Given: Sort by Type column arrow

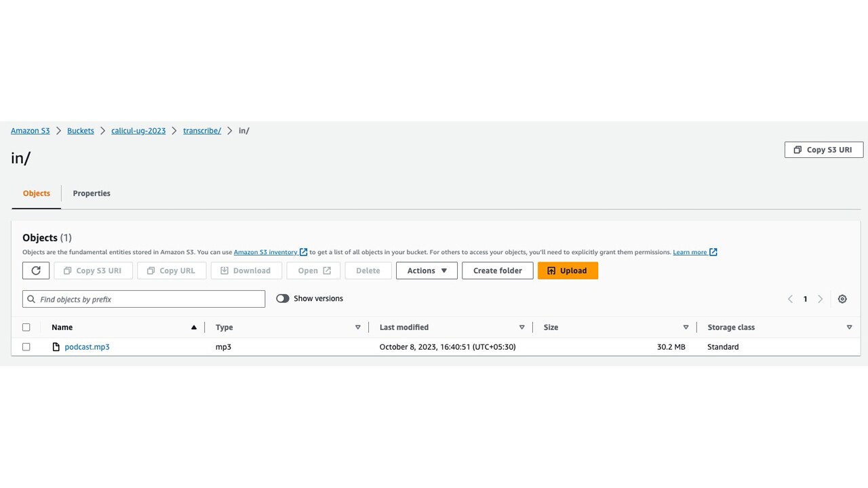Looking at the screenshot, I should [357, 327].
